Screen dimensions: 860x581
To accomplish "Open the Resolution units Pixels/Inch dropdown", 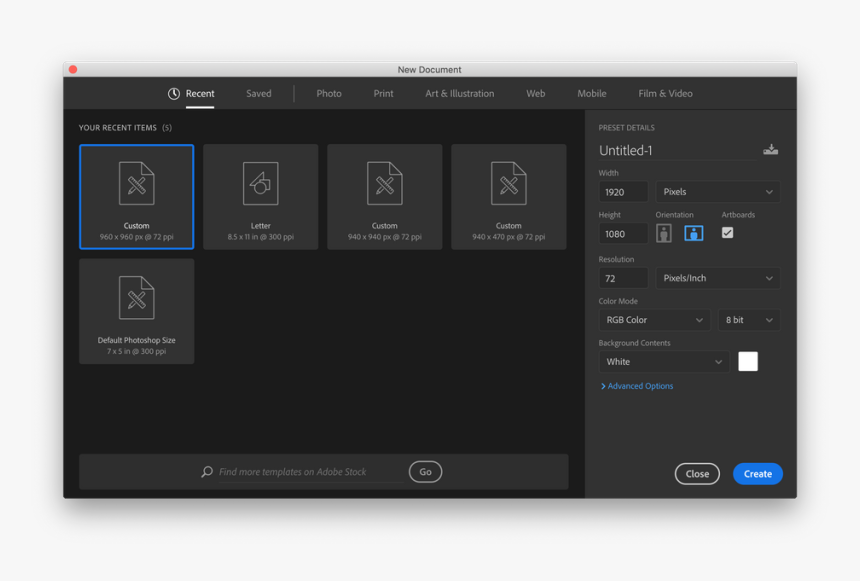I will (x=717, y=277).
